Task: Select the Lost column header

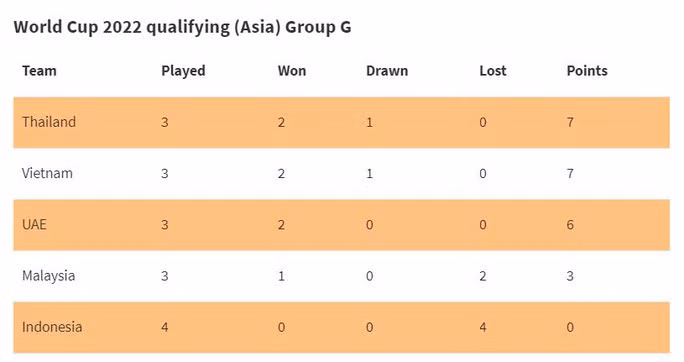Action: pyautogui.click(x=492, y=71)
